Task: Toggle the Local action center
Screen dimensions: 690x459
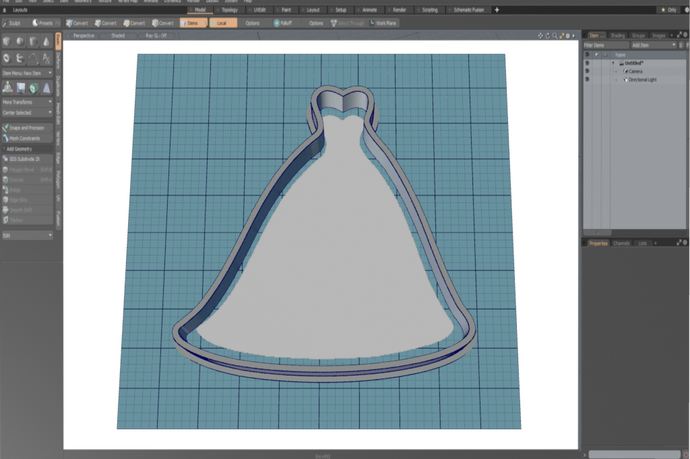Action: 223,23
